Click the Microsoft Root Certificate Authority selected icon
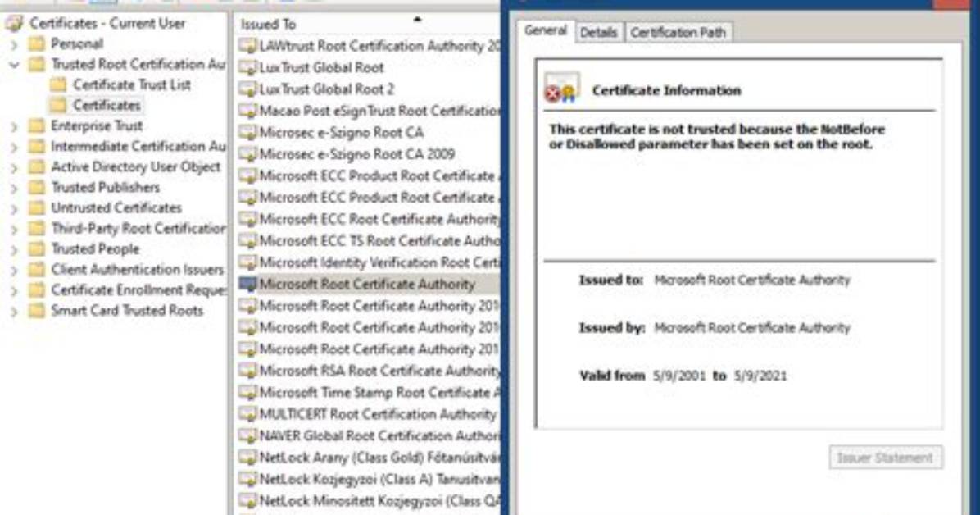980x515 pixels. pos(247,284)
